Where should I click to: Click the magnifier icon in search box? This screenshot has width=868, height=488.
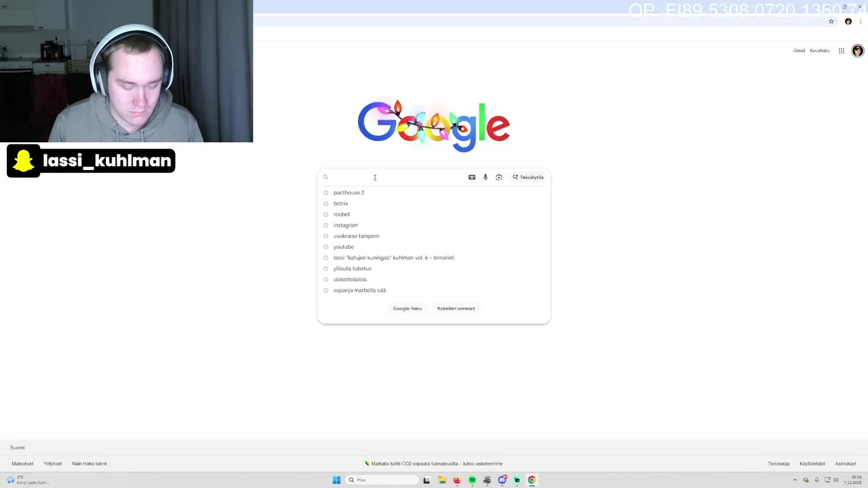coord(325,178)
